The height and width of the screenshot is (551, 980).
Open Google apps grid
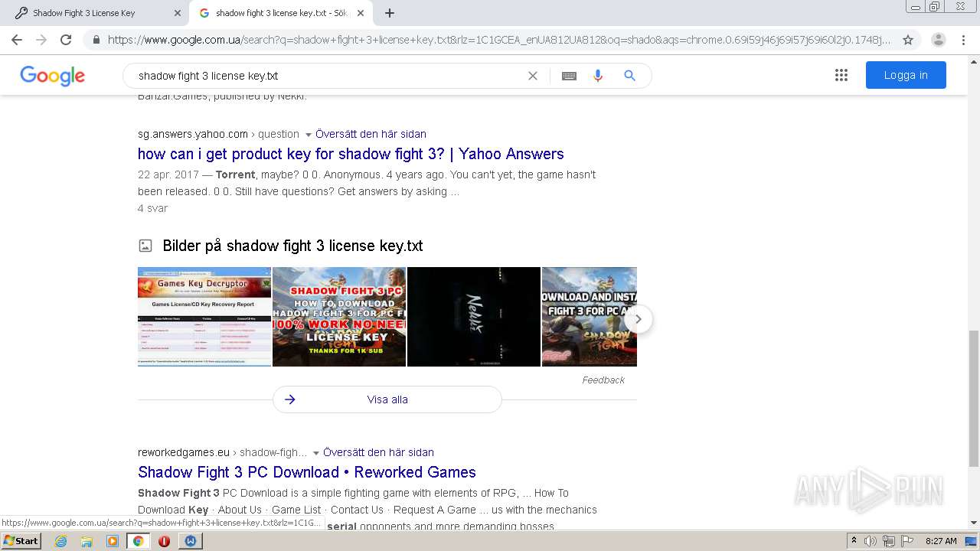tap(841, 75)
